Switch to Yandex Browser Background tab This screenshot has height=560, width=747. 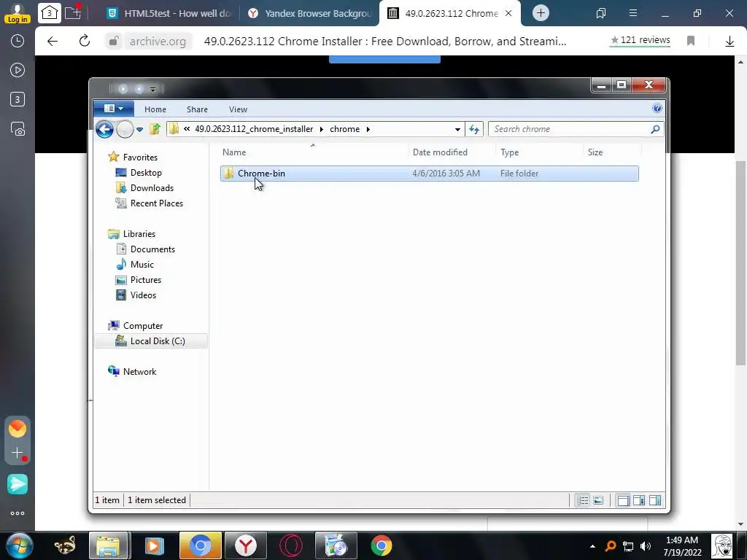310,13
